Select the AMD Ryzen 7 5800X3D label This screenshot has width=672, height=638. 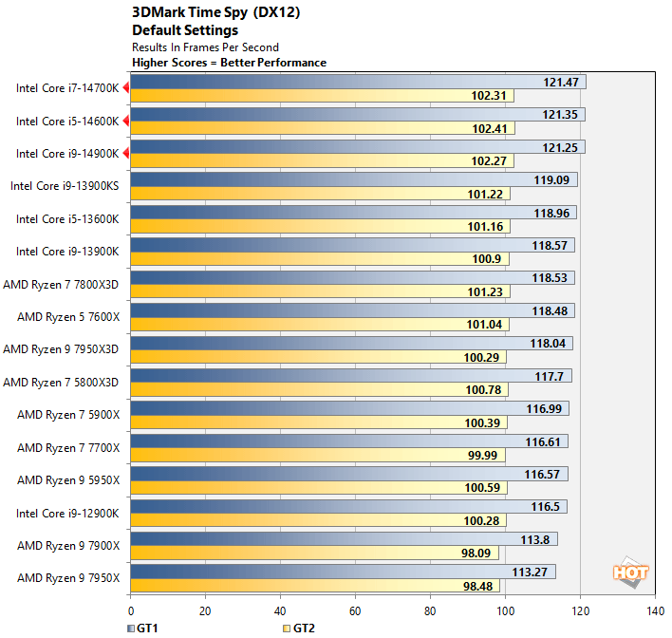(x=61, y=382)
